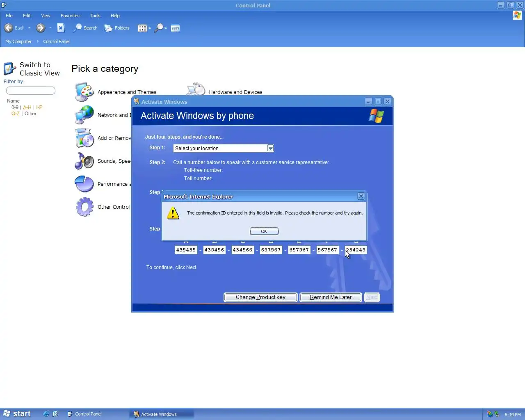The height and width of the screenshot is (420, 525).
Task: Click the taskbar clock showing 6:19 PM
Action: tap(513, 415)
